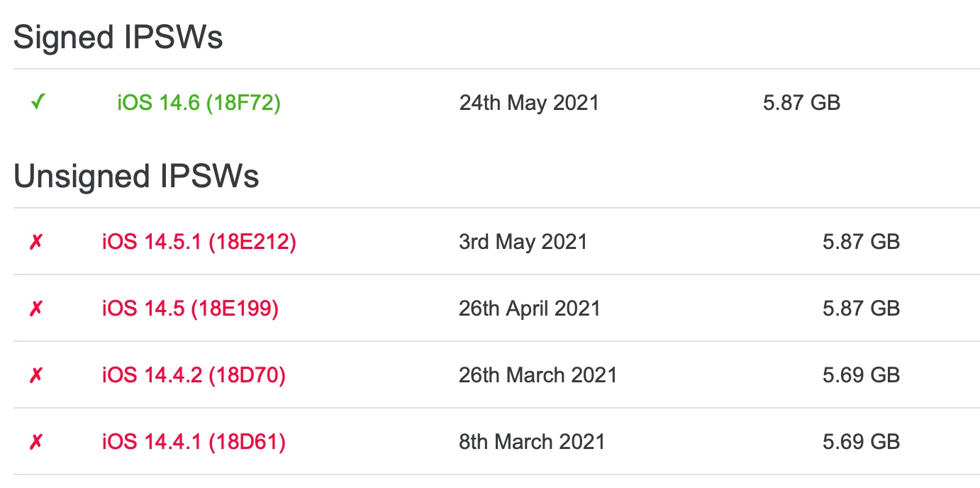This screenshot has height=488, width=980.
Task: Click the green checkmark for iOS 14.6
Action: 38,103
